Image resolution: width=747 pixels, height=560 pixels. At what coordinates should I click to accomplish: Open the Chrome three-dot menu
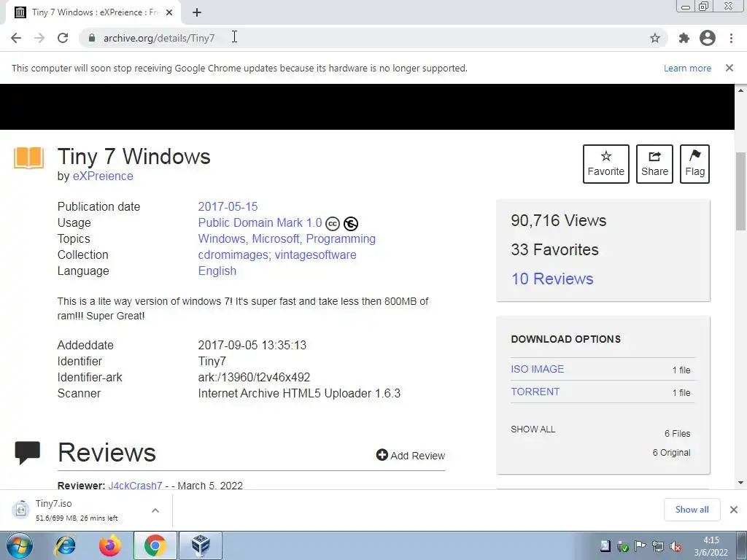tap(731, 38)
